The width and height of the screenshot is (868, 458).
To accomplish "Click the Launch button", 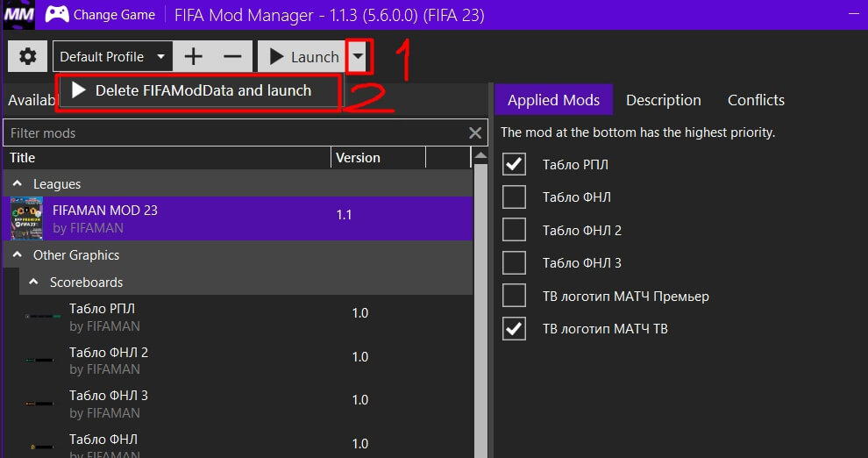I will click(x=302, y=56).
